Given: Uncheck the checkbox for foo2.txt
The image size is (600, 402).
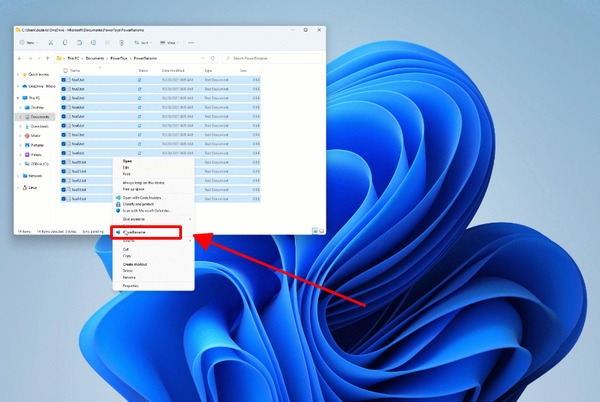Looking at the screenshot, I should click(x=64, y=89).
